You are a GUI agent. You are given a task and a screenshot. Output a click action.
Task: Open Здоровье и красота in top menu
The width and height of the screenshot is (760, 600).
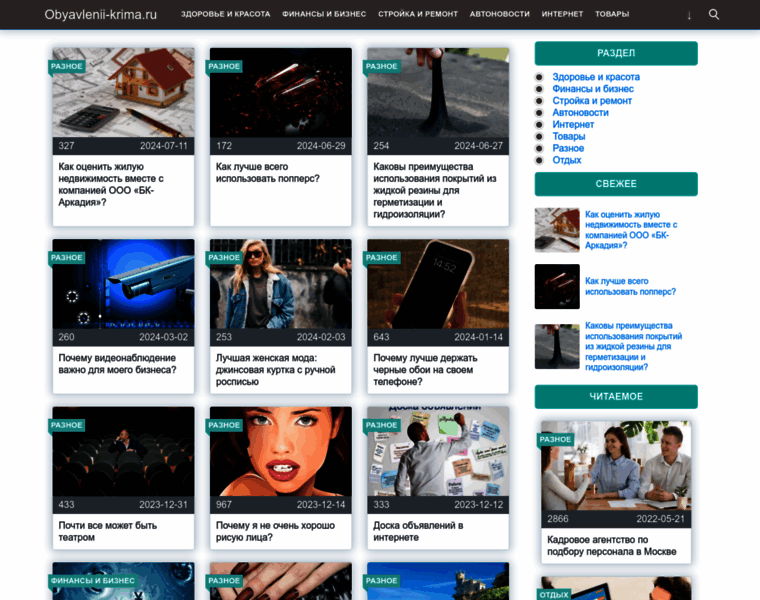[x=225, y=14]
